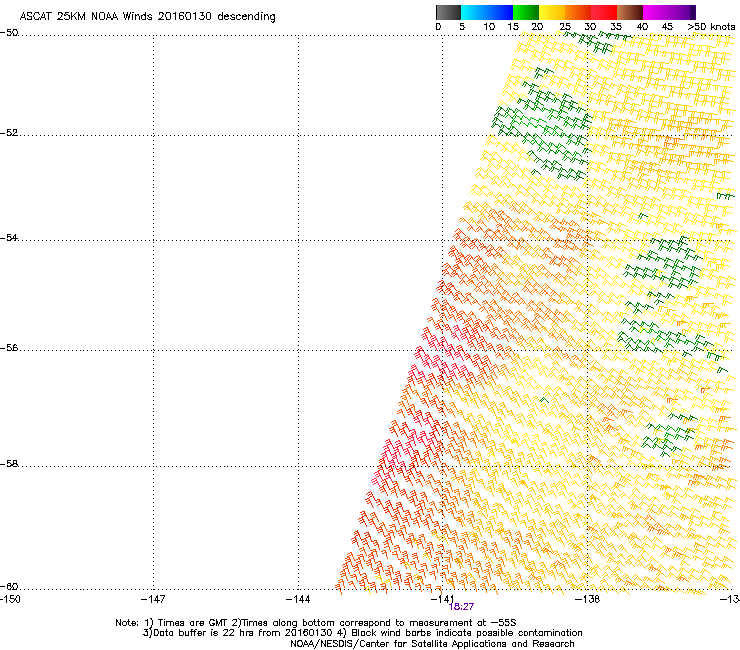Image resolution: width=740 pixels, height=650 pixels.
Task: Click the 'Data buffer is 22 hrs' note line
Action: pos(362,633)
